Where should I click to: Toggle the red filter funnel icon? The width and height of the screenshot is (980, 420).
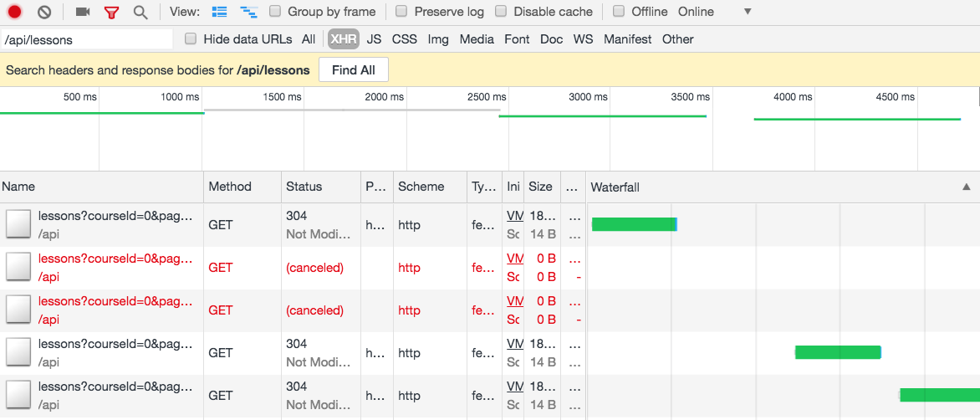[x=111, y=12]
